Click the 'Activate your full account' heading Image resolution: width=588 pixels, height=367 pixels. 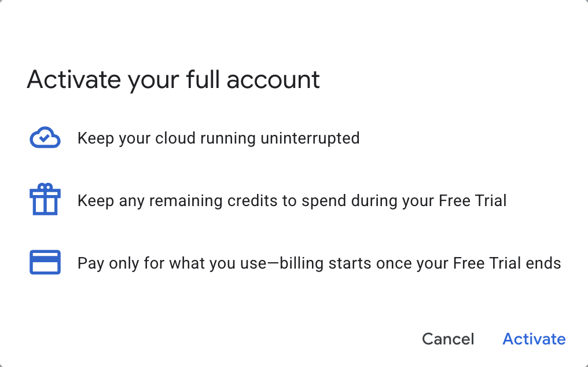[x=173, y=79]
